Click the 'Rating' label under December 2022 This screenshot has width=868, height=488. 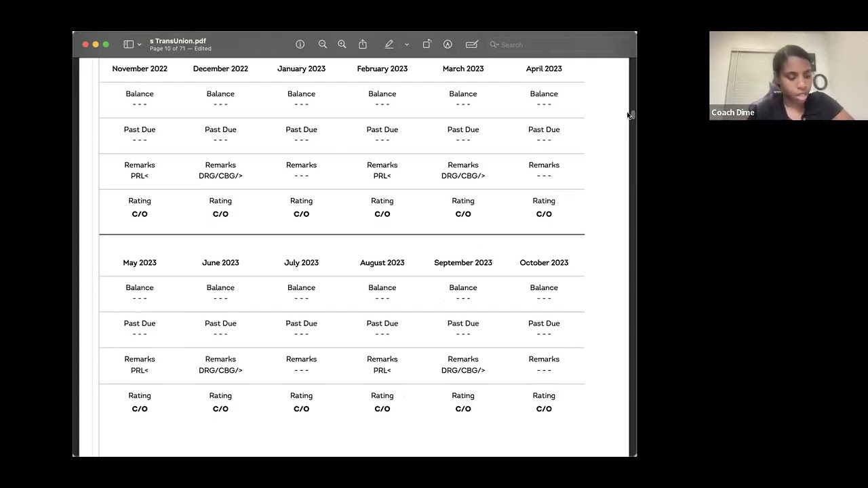coord(220,201)
